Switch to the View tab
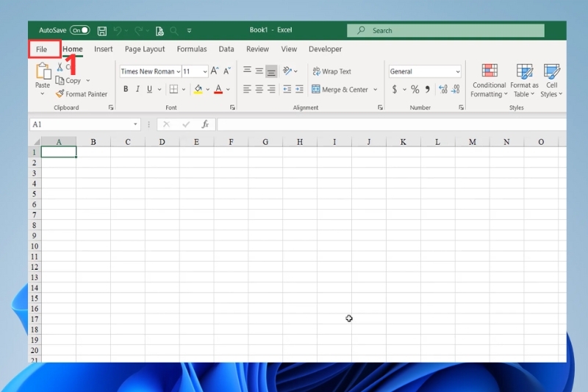588x392 pixels. coord(289,49)
